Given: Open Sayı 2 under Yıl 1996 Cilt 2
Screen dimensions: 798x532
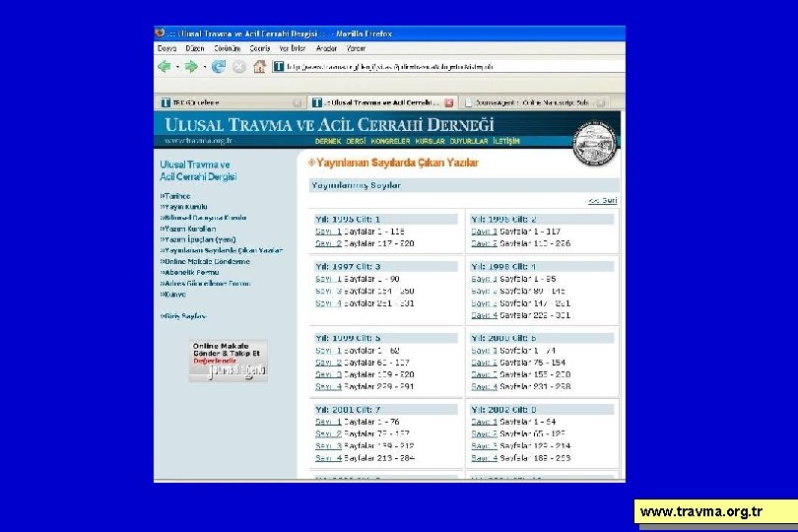Looking at the screenshot, I should point(484,244).
